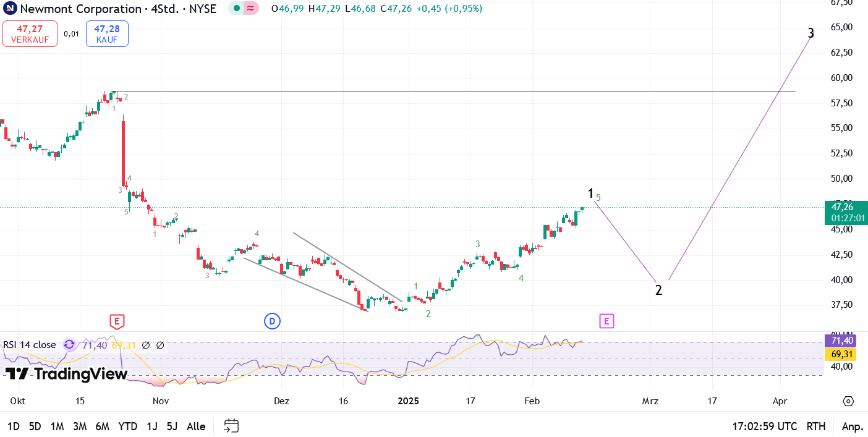Click the Newmont Corporation logo icon

(x=9, y=9)
